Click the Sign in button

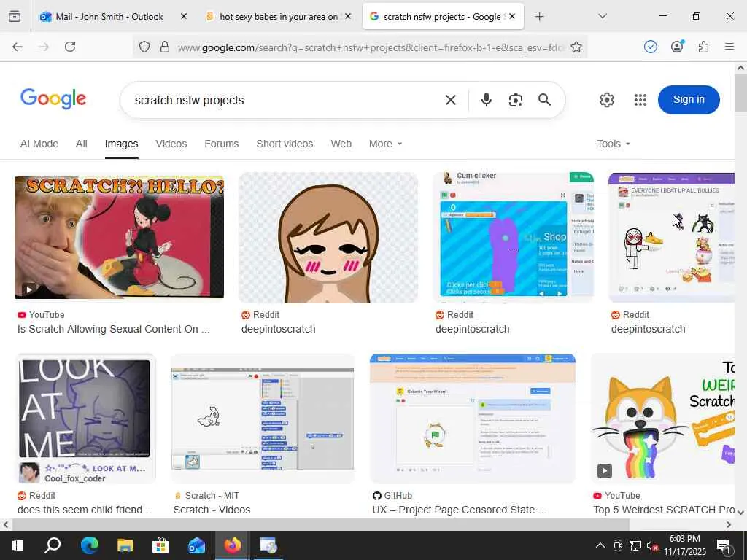pyautogui.click(x=689, y=99)
